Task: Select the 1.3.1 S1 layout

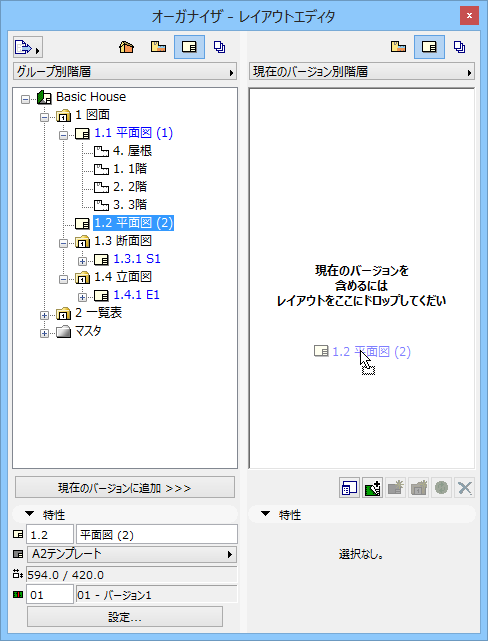Action: pyautogui.click(x=137, y=259)
